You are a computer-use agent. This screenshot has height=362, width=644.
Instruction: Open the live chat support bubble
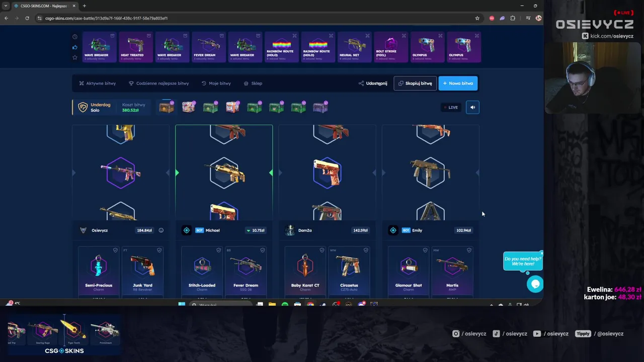535,284
